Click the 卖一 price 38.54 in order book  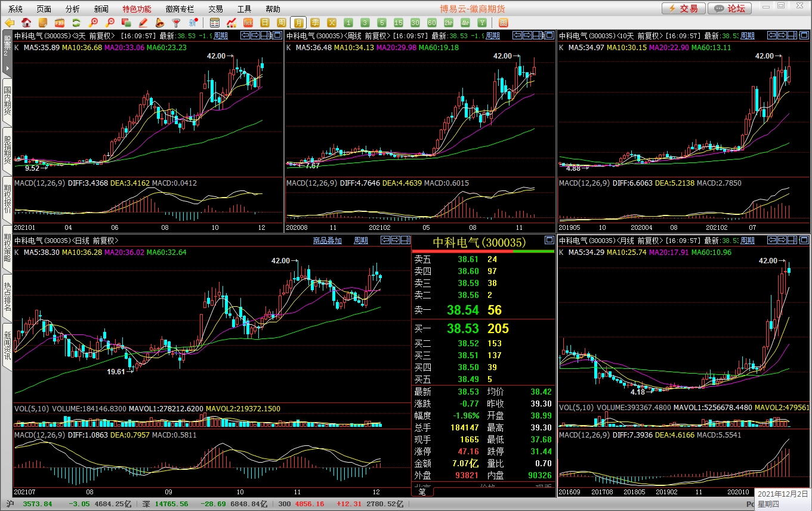pyautogui.click(x=462, y=310)
